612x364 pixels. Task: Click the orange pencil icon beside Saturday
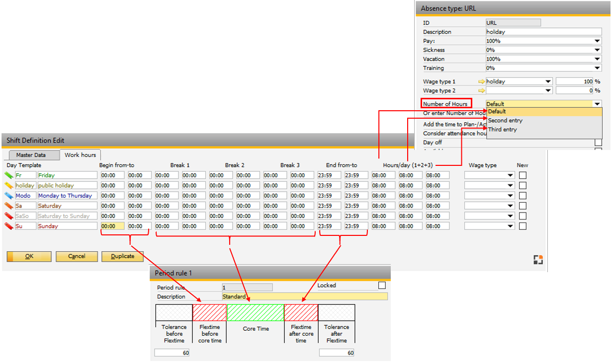pos(8,206)
